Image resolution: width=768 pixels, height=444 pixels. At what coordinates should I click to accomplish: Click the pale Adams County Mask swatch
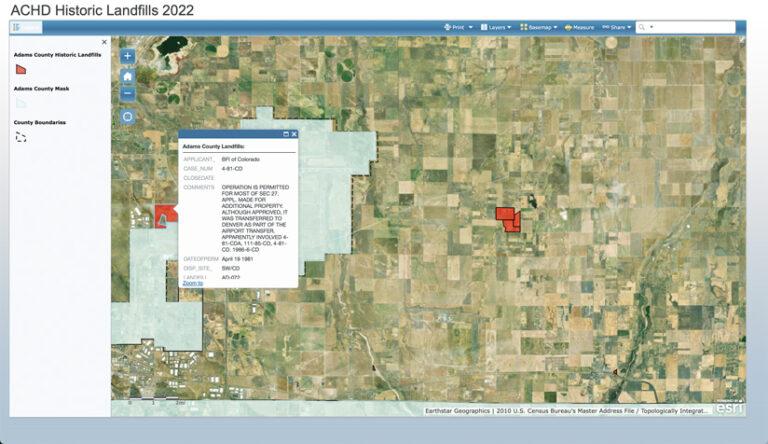(x=21, y=103)
